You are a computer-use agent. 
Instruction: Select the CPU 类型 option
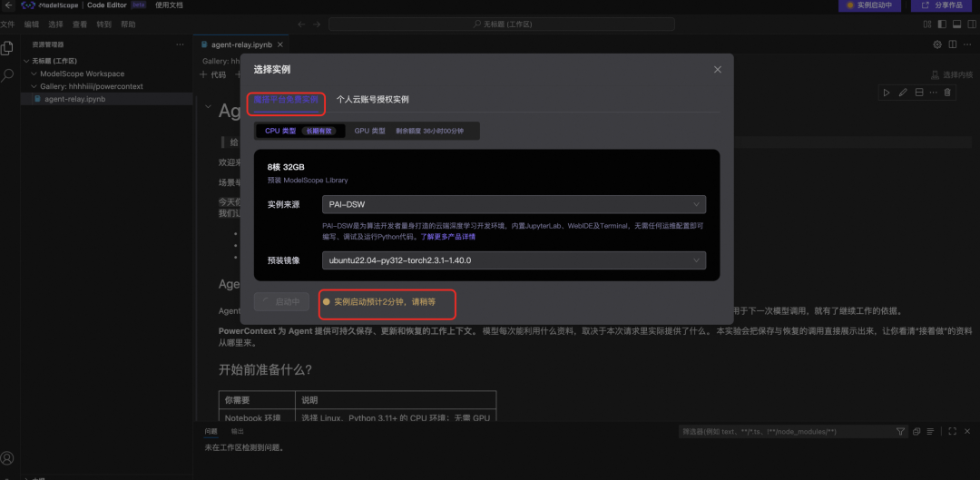[x=300, y=131]
